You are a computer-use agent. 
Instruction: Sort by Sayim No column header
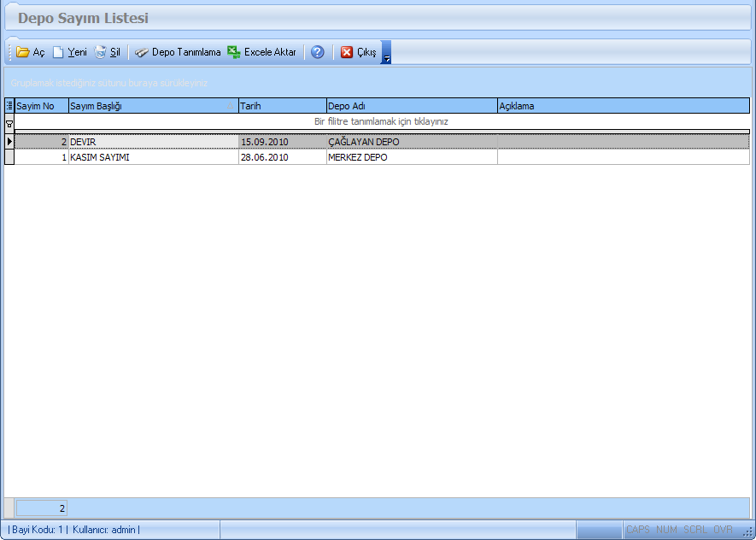click(41, 106)
